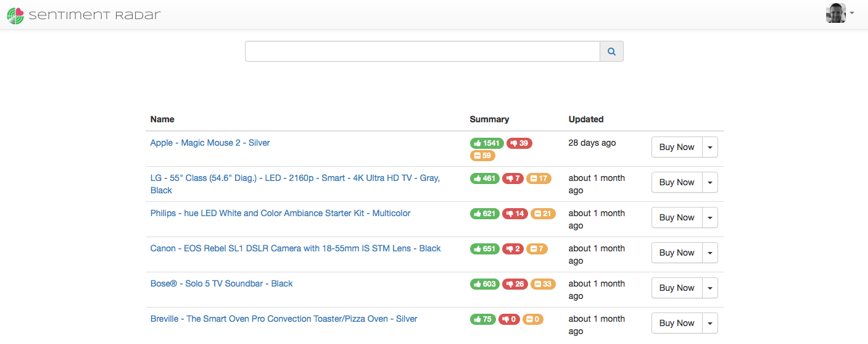868x344 pixels.
Task: Click the green 651 positive badge for Canon
Action: tap(485, 249)
